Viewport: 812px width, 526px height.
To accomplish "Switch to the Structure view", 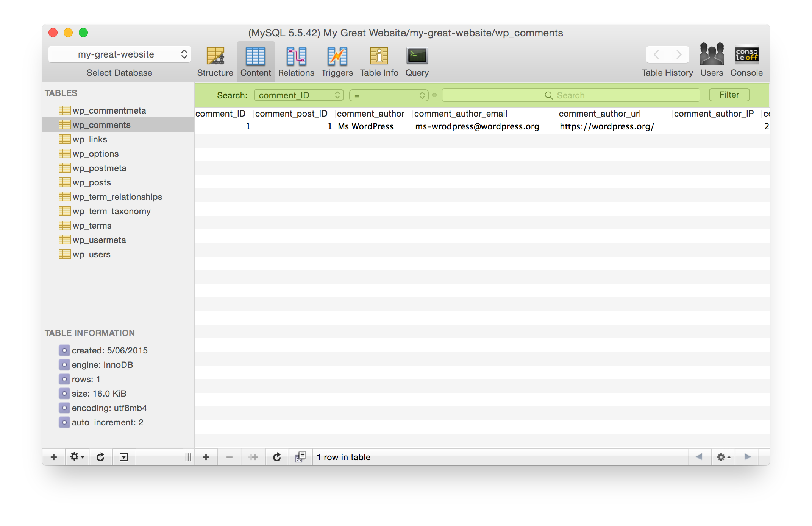I will (215, 61).
